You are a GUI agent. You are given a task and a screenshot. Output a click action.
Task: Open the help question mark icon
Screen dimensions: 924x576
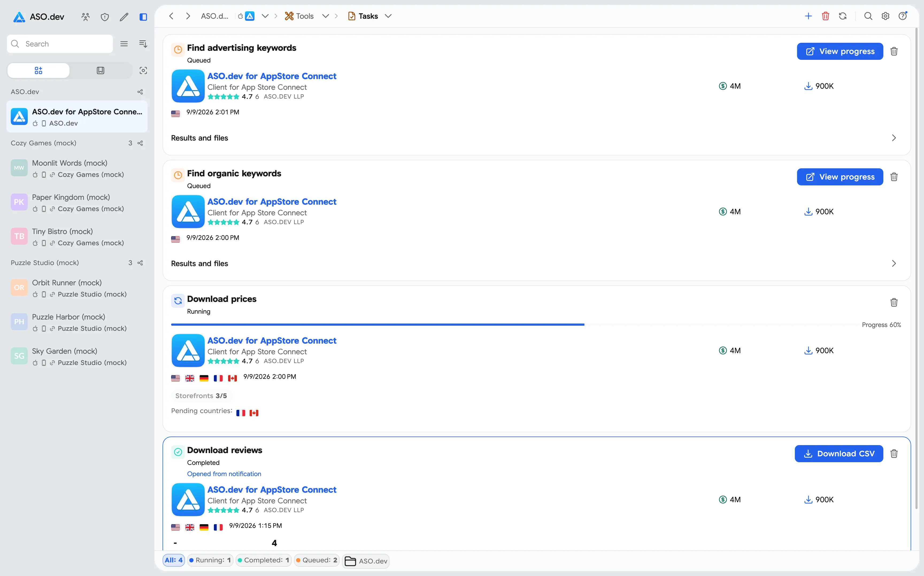point(903,16)
